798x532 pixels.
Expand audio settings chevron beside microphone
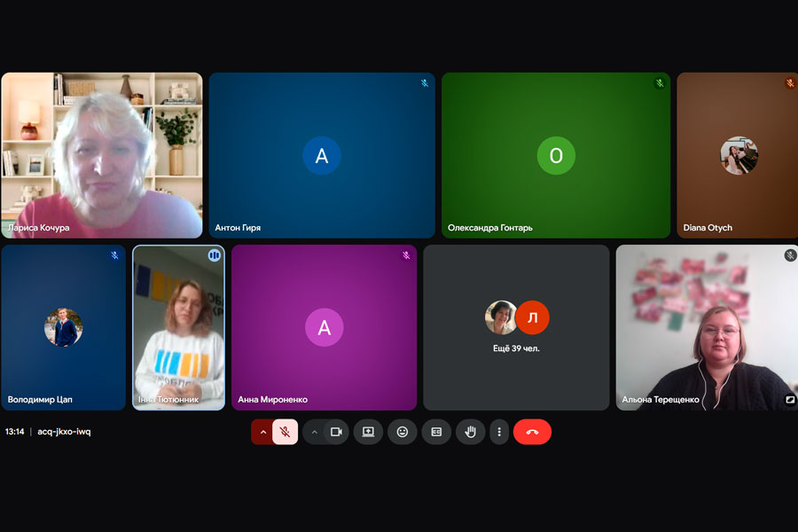(263, 432)
